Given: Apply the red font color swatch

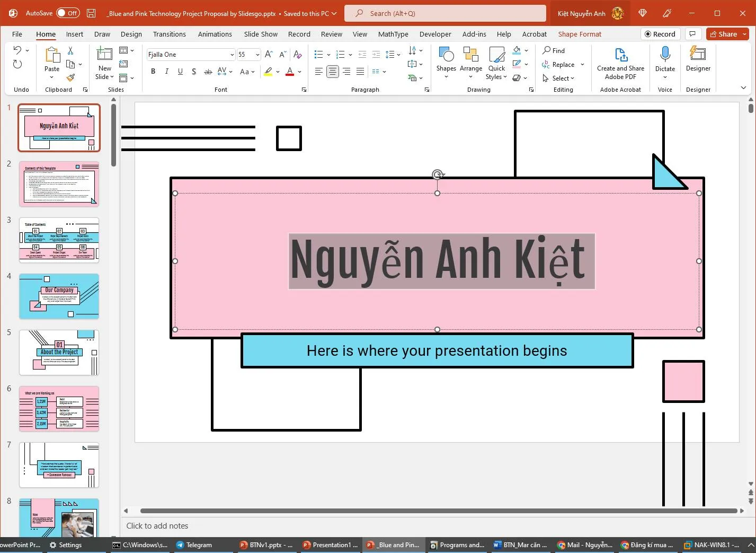Looking at the screenshot, I should [290, 72].
